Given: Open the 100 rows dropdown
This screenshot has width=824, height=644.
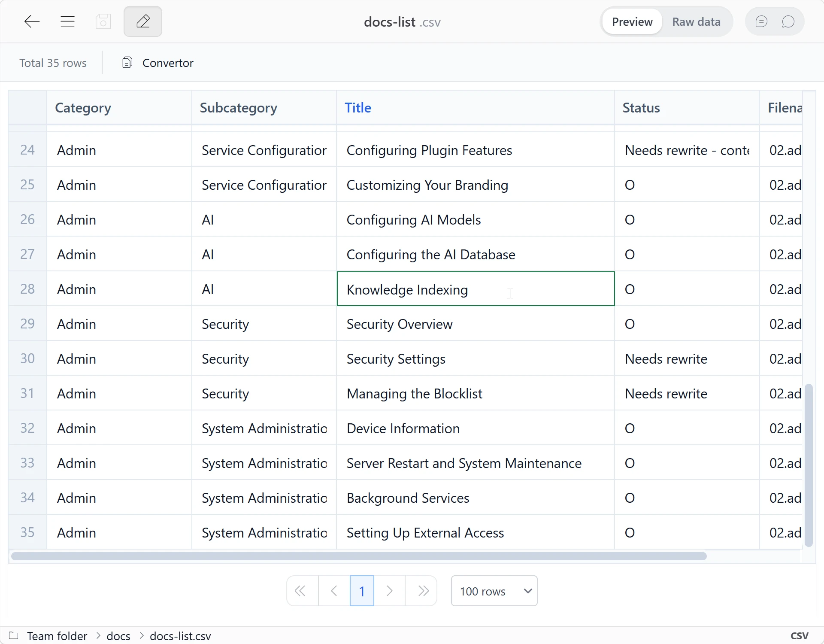Looking at the screenshot, I should tap(494, 591).
